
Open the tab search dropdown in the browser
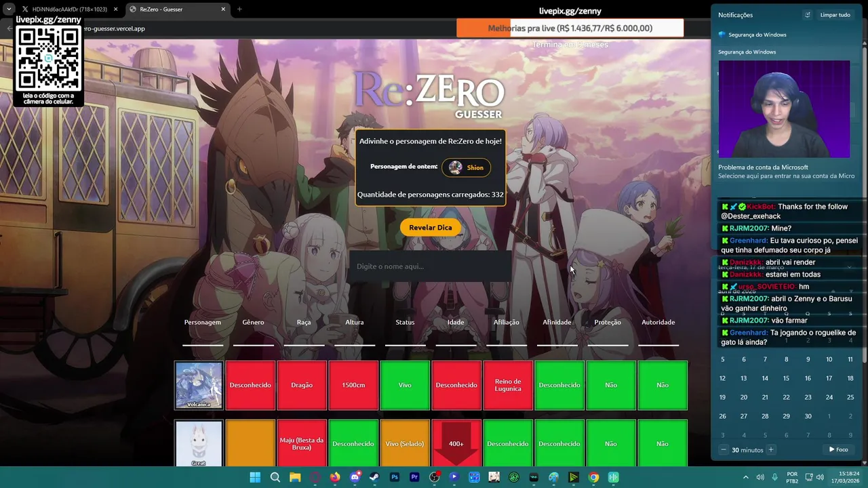[x=9, y=9]
